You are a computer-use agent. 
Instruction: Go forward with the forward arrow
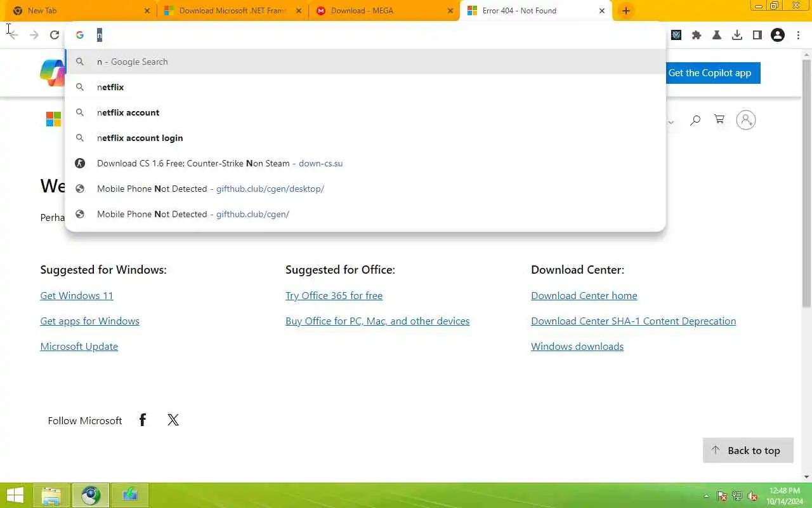34,36
